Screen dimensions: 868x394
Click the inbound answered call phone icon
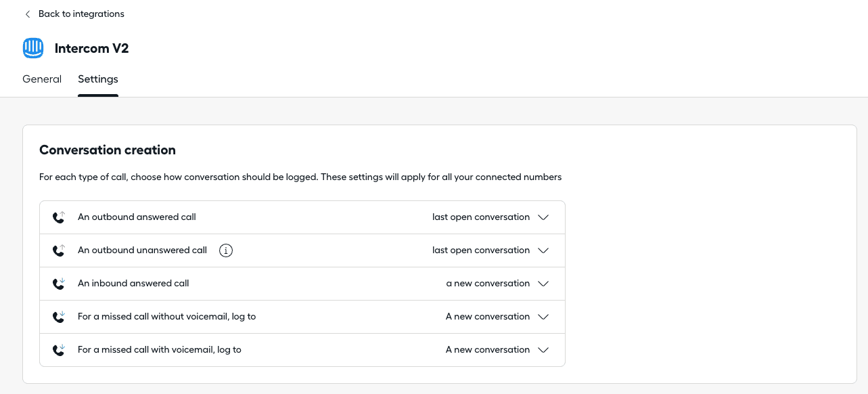tap(59, 284)
